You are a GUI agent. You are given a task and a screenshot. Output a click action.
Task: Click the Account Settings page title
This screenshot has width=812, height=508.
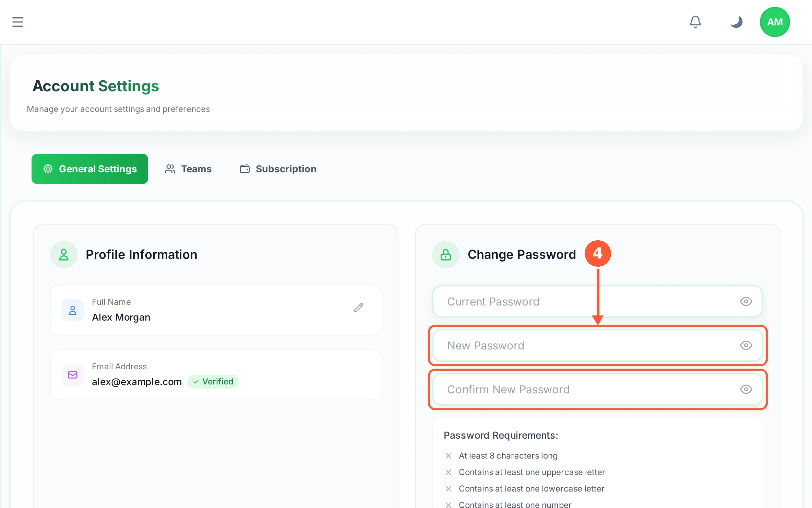[96, 86]
